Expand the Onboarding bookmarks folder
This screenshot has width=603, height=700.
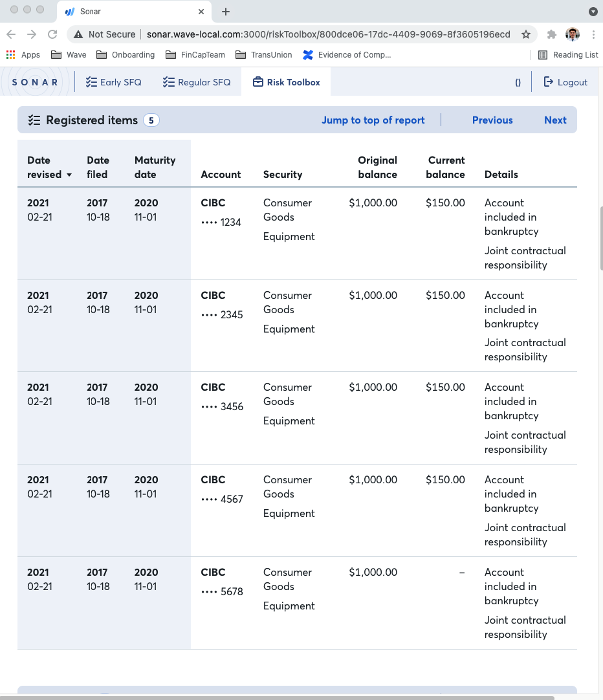126,55
